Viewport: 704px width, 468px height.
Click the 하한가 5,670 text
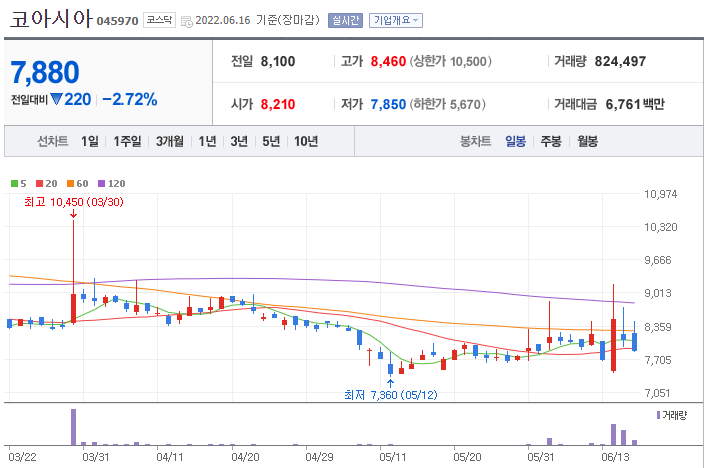coord(447,104)
